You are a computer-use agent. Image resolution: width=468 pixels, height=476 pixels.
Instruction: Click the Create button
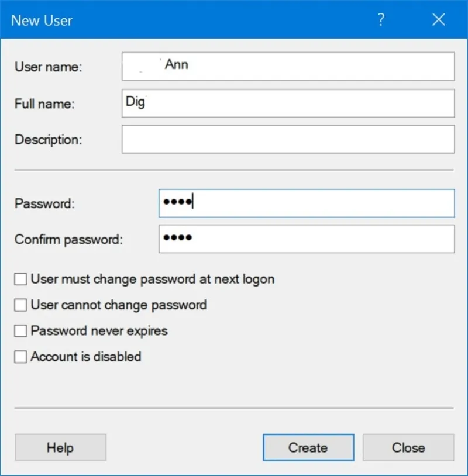click(x=308, y=448)
